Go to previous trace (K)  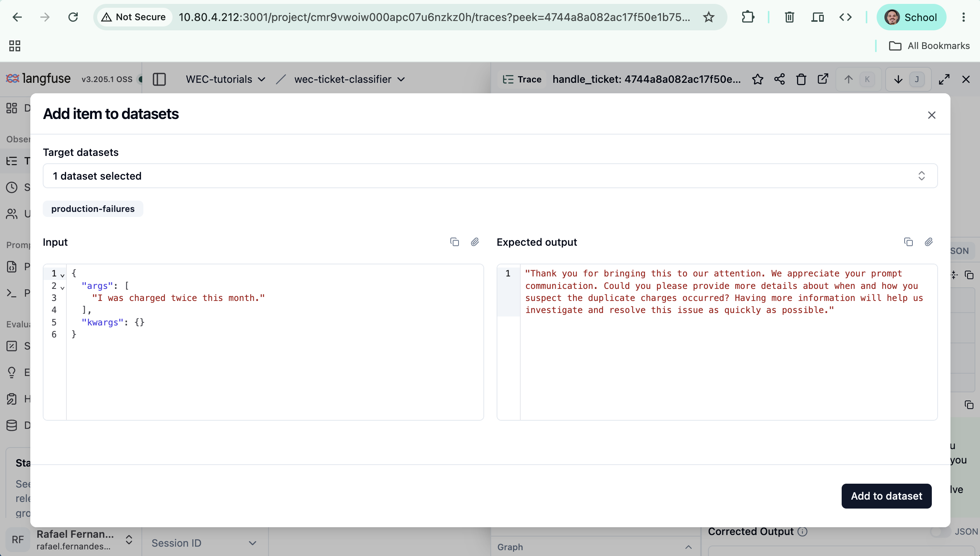tap(858, 79)
